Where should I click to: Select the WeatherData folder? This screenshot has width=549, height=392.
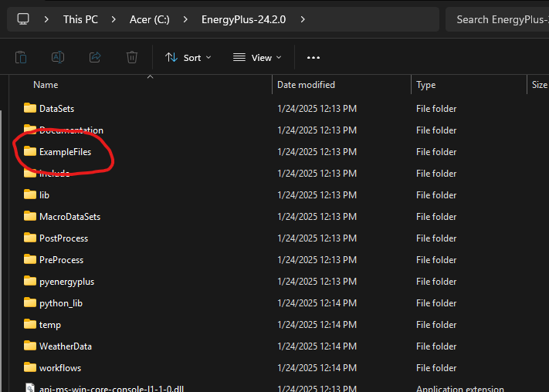[65, 346]
